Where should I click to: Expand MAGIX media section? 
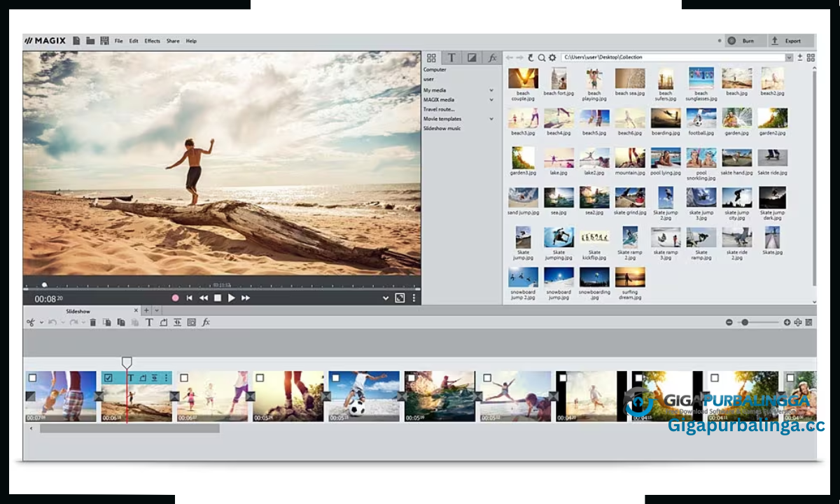coord(491,100)
